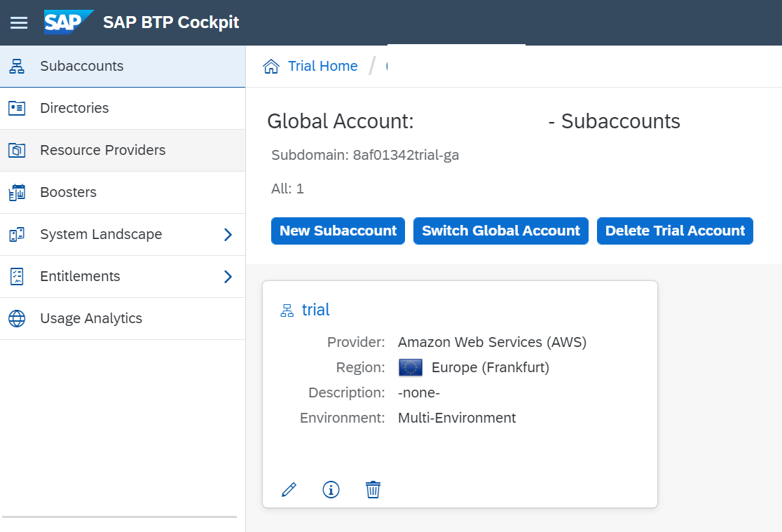Click the SAP logo

pos(68,22)
